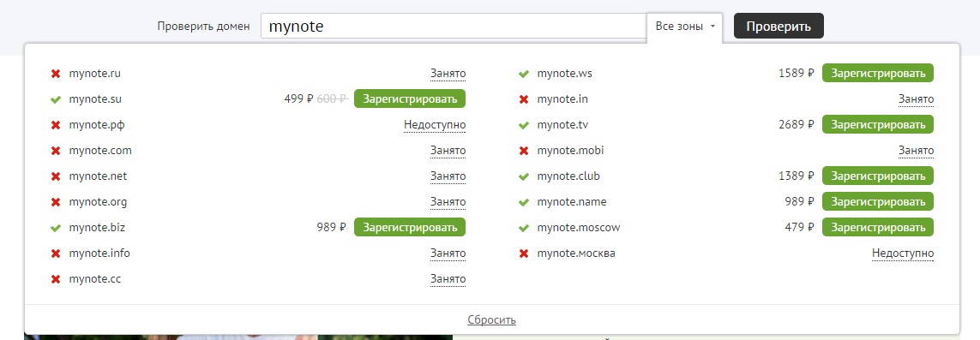Select the mynote.org domain name text
Viewport: 980px width, 340px height.
pos(98,202)
